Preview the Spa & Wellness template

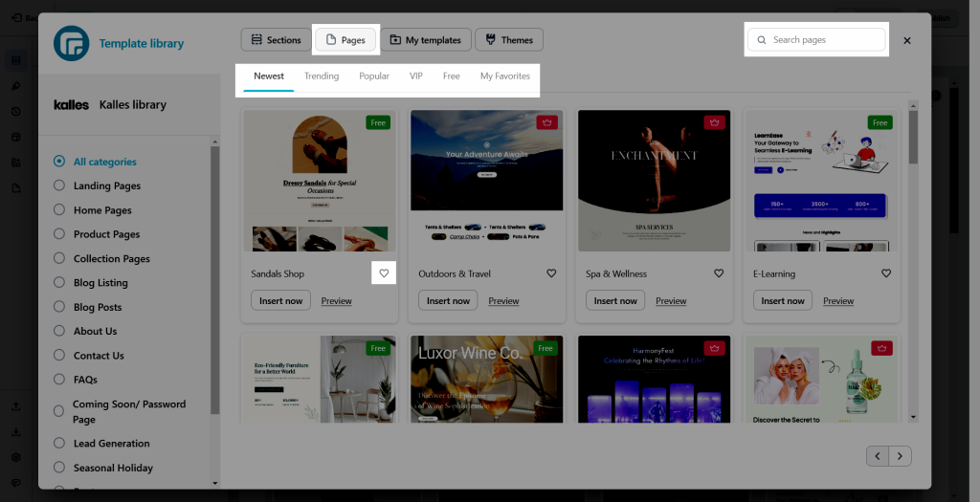click(671, 301)
